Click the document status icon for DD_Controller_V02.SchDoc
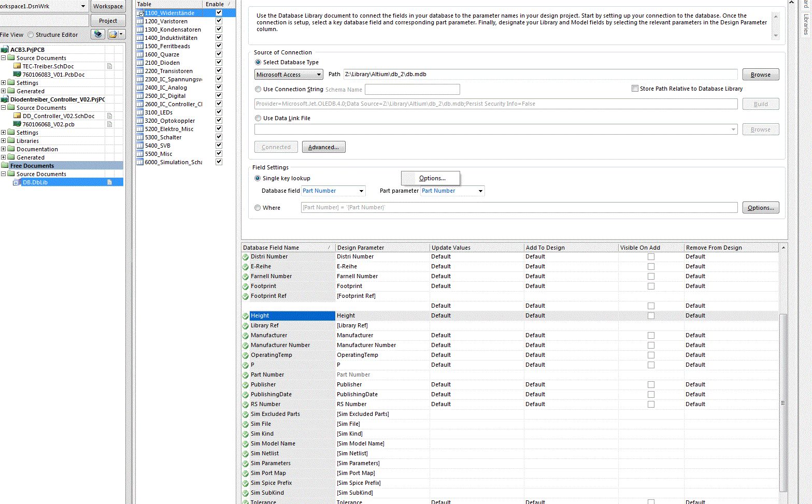 point(109,116)
